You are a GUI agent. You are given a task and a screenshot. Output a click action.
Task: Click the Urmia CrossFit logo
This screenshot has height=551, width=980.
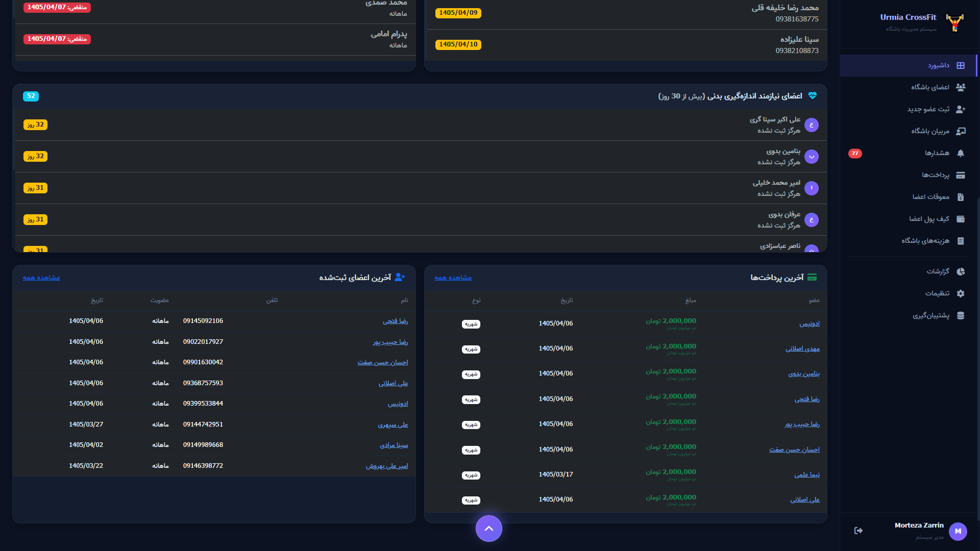pyautogui.click(x=954, y=22)
